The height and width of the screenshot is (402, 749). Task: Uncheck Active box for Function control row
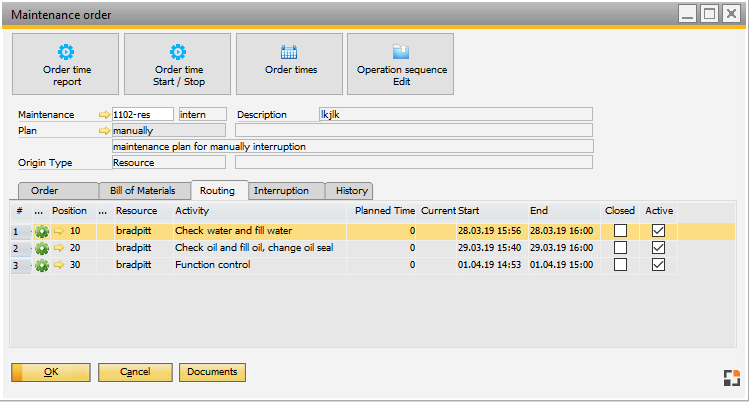point(658,265)
